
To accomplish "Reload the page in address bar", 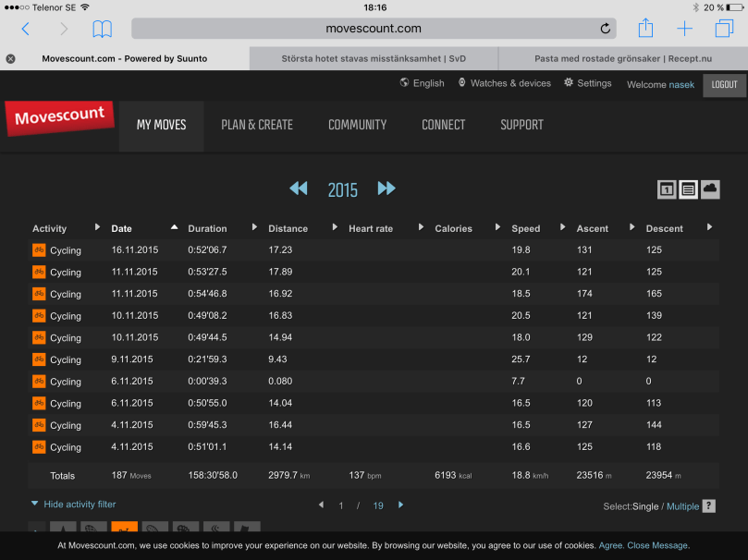I will (x=606, y=29).
